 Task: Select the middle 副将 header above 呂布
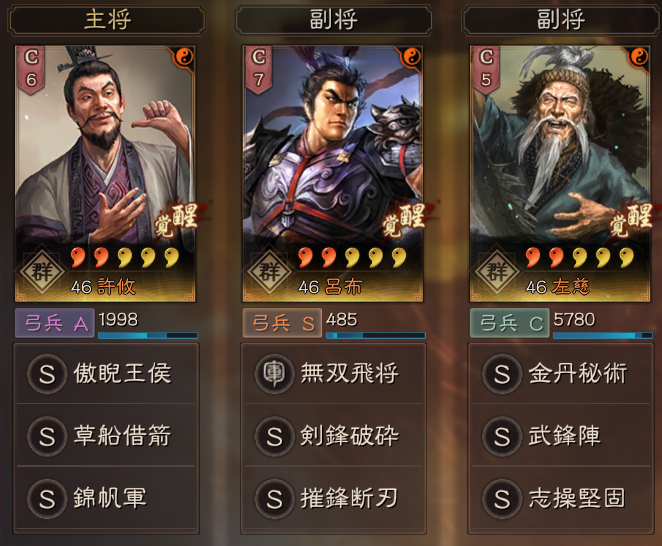click(x=334, y=20)
